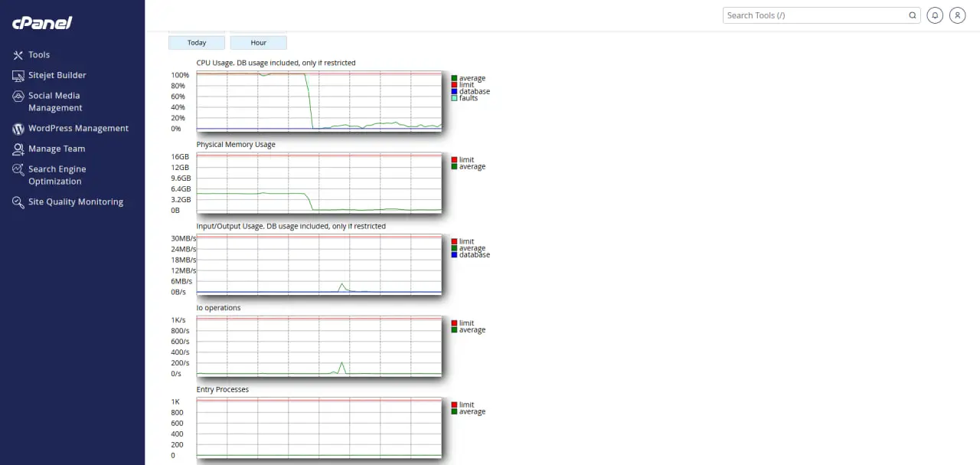This screenshot has height=465, width=980.
Task: Click the Manage Team person icon
Action: point(18,149)
